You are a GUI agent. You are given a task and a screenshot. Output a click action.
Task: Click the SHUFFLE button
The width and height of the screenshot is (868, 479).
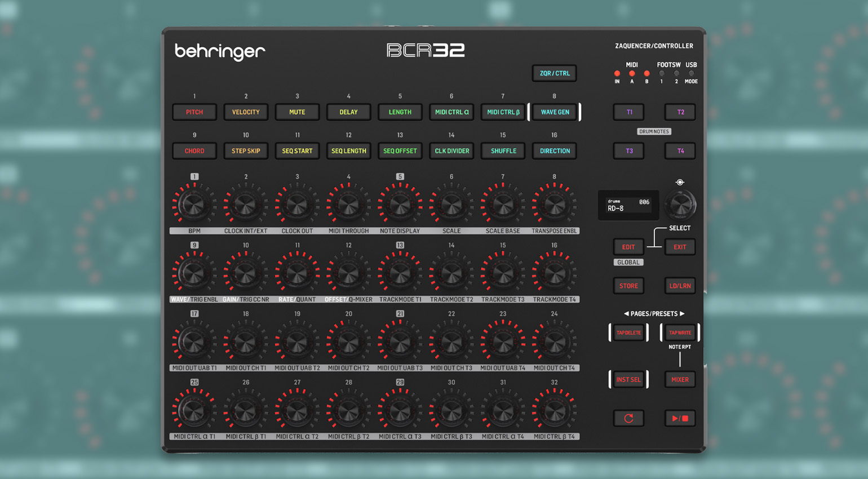(x=503, y=151)
